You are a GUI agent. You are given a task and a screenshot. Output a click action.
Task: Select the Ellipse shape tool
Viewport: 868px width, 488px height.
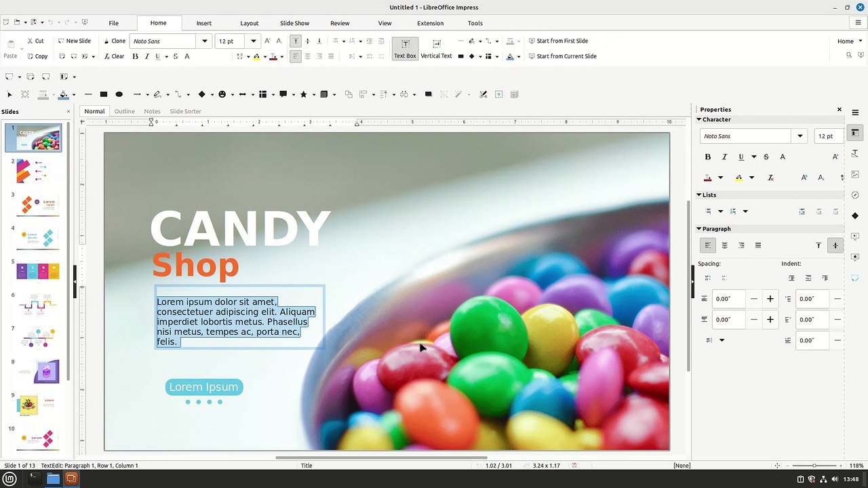click(119, 94)
